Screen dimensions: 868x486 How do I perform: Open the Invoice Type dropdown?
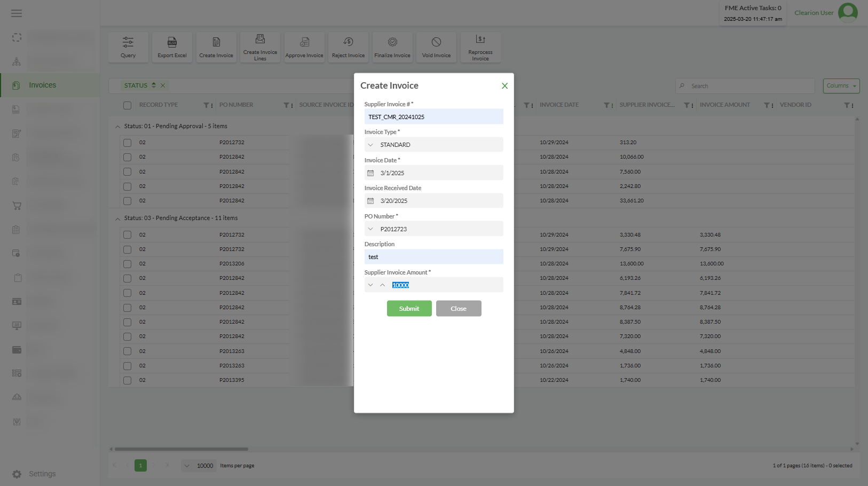point(370,144)
